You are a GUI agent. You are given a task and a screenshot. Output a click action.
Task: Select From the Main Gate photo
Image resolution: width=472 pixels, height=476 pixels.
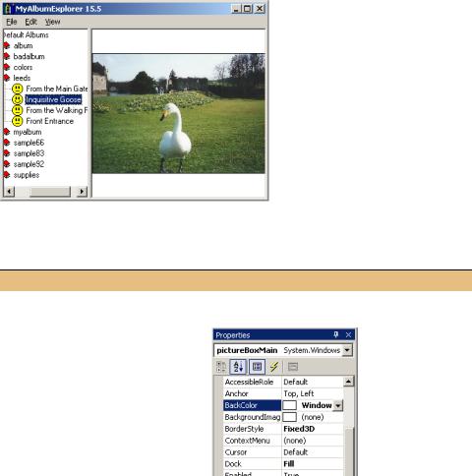pos(57,89)
